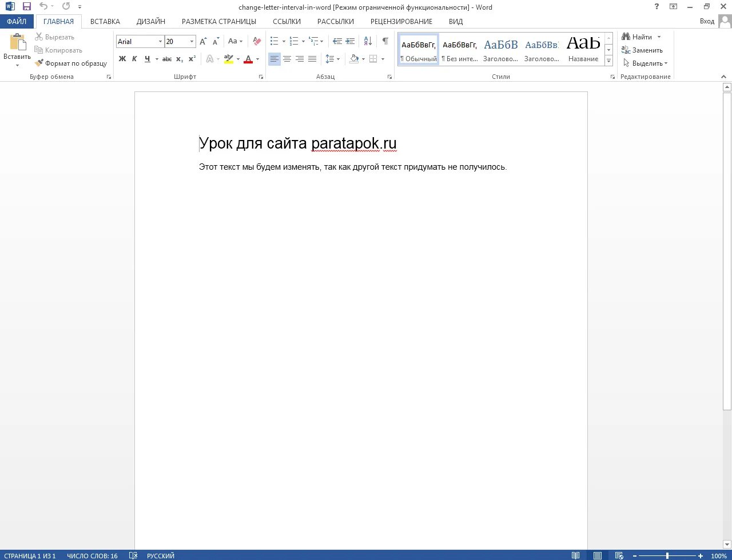Switch to the РЕЦЕНЗИРОВАНИЕ tab
This screenshot has height=560, width=732.
point(401,21)
